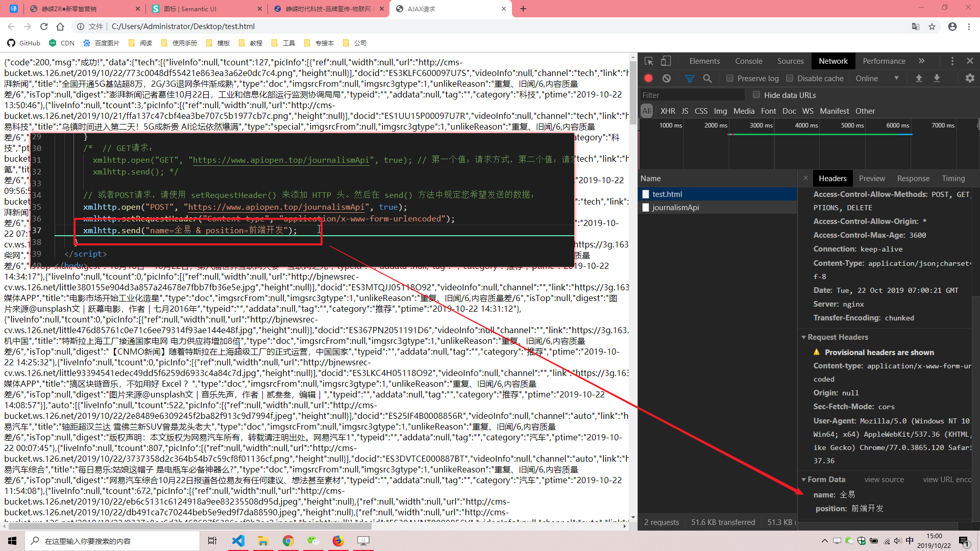The image size is (980, 551).
Task: Open Firefox from taskbar
Action: pos(338,541)
